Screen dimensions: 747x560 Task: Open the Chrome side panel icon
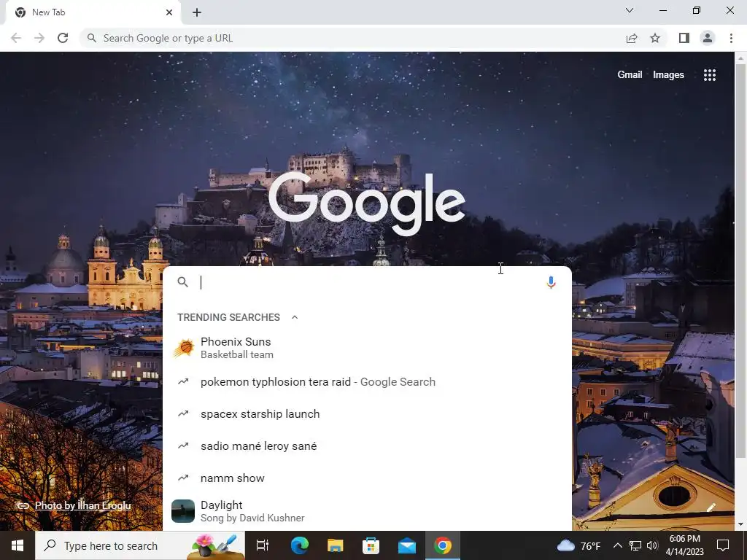pos(684,38)
